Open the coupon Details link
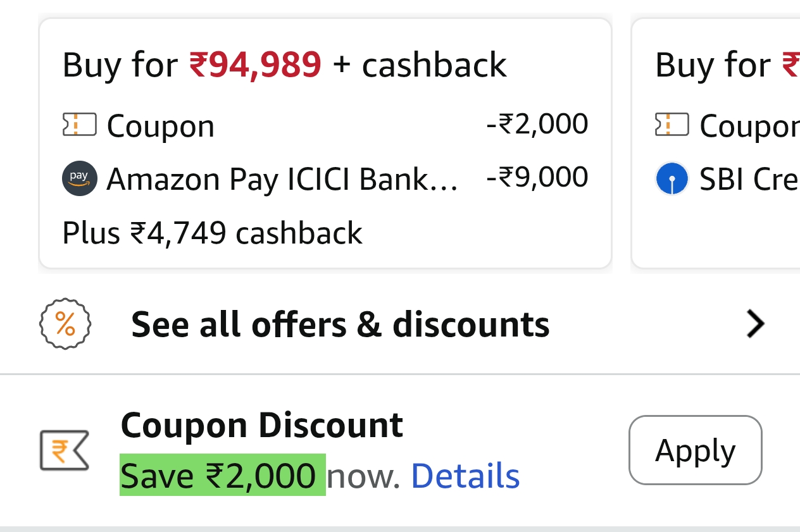The width and height of the screenshot is (800, 532). (x=465, y=476)
